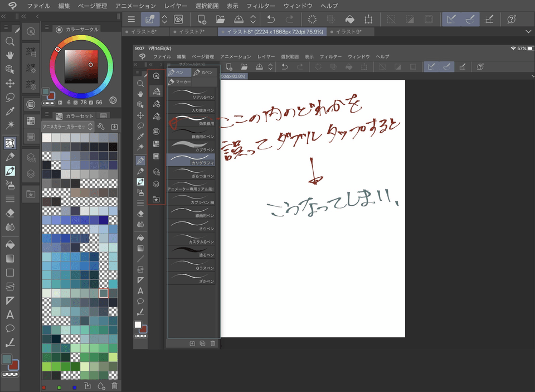Expand document tab overflow chevron at far right
This screenshot has height=392, width=535.
[528, 32]
